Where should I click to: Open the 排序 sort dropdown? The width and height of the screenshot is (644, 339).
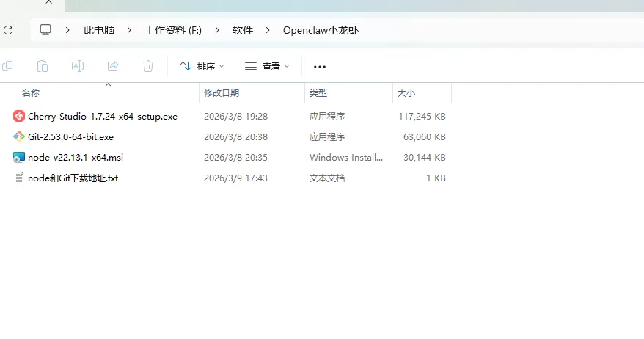coord(202,66)
